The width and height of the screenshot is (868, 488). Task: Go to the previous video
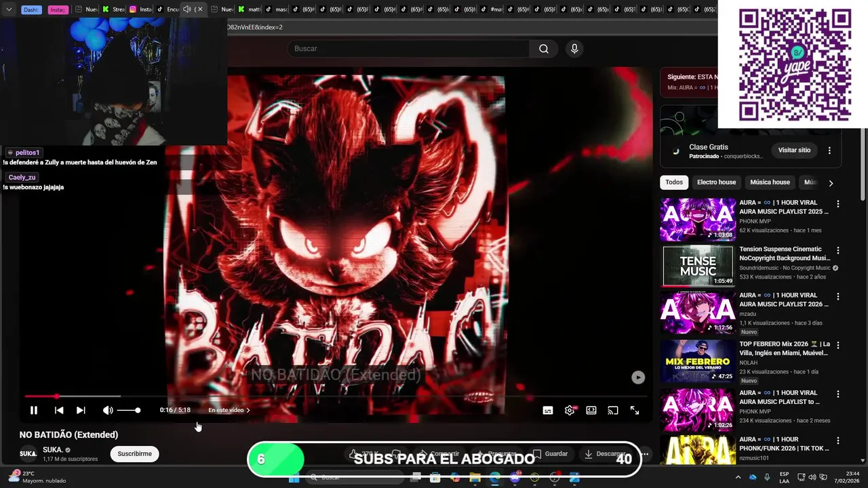pyautogui.click(x=59, y=410)
